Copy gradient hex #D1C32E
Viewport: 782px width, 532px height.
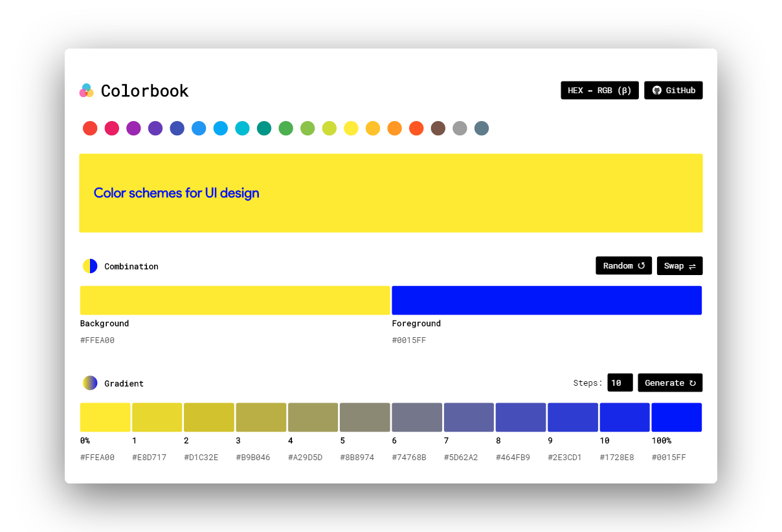[x=201, y=458]
